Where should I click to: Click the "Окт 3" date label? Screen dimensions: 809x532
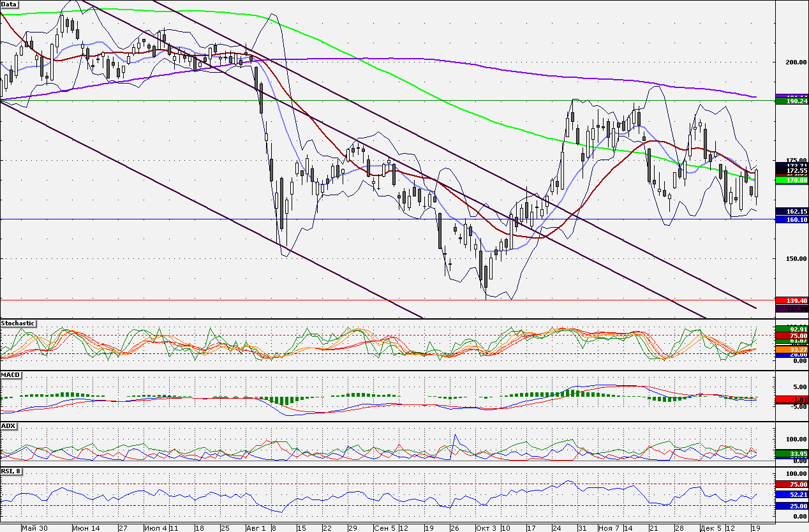pyautogui.click(x=486, y=528)
